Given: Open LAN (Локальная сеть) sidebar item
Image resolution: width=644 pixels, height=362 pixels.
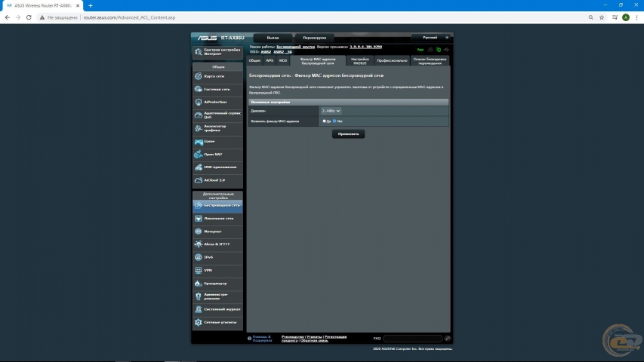Looking at the screenshot, I should [x=217, y=219].
